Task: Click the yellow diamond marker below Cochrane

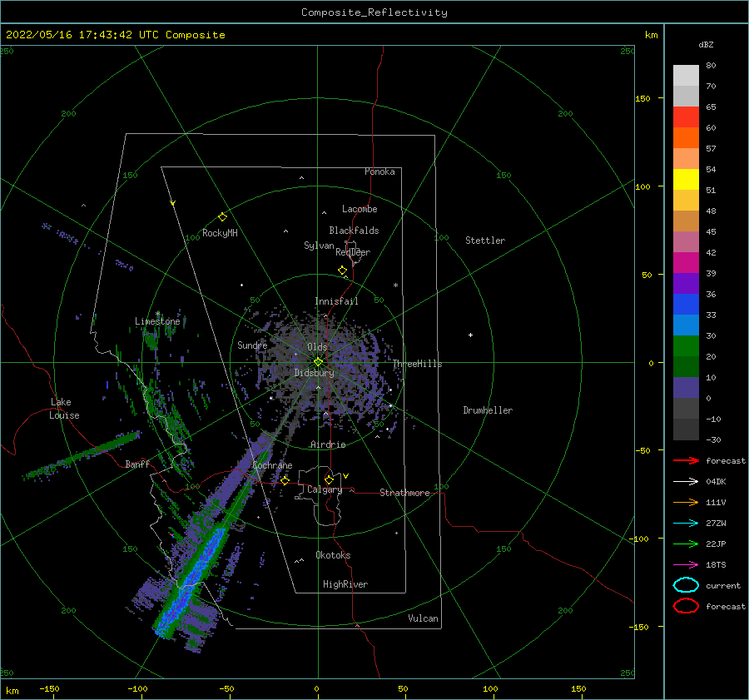Action: click(x=285, y=480)
